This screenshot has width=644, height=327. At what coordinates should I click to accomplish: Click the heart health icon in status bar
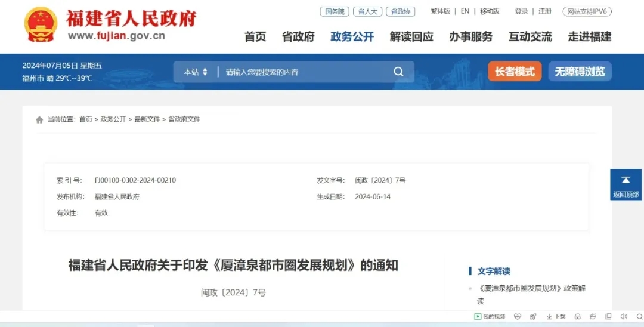[518, 316]
